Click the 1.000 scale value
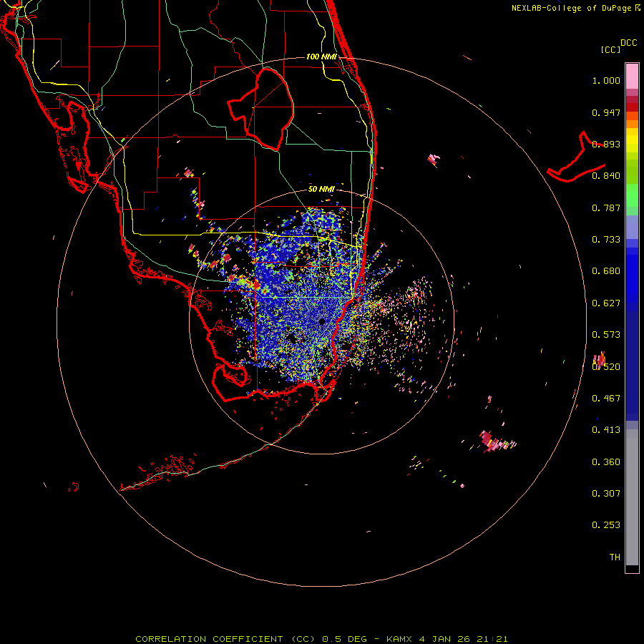This screenshot has width=644, height=644. (x=606, y=80)
